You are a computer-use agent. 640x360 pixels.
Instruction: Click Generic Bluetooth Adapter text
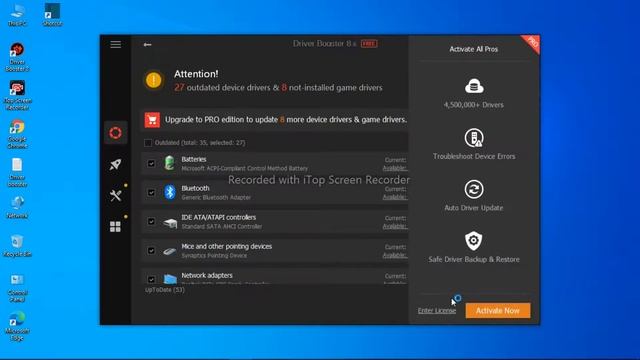point(216,197)
